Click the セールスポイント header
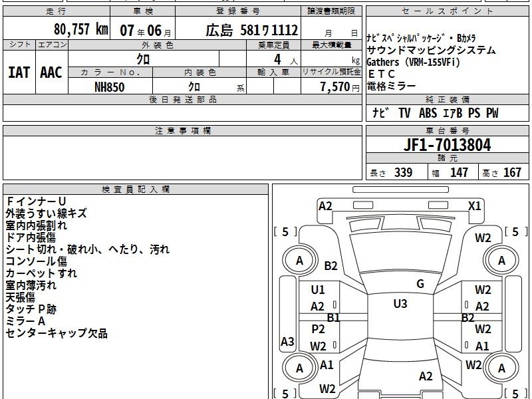Screen dimensions: 532x399 [447, 11]
